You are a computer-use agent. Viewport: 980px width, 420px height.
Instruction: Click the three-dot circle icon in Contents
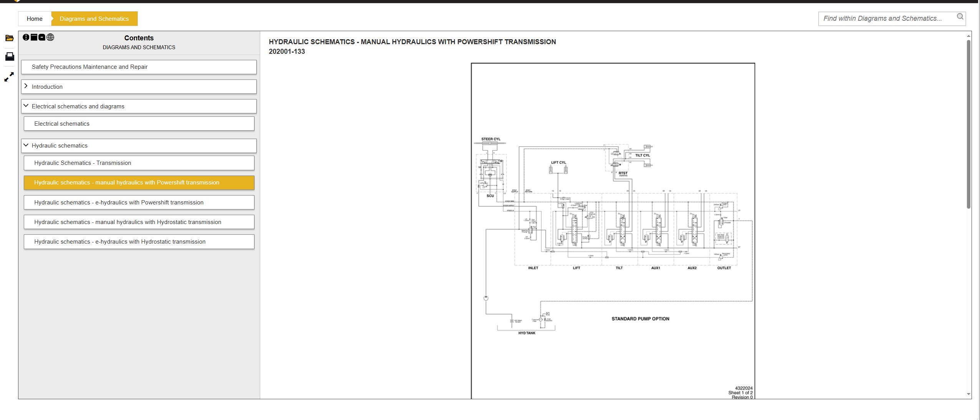[x=26, y=37]
